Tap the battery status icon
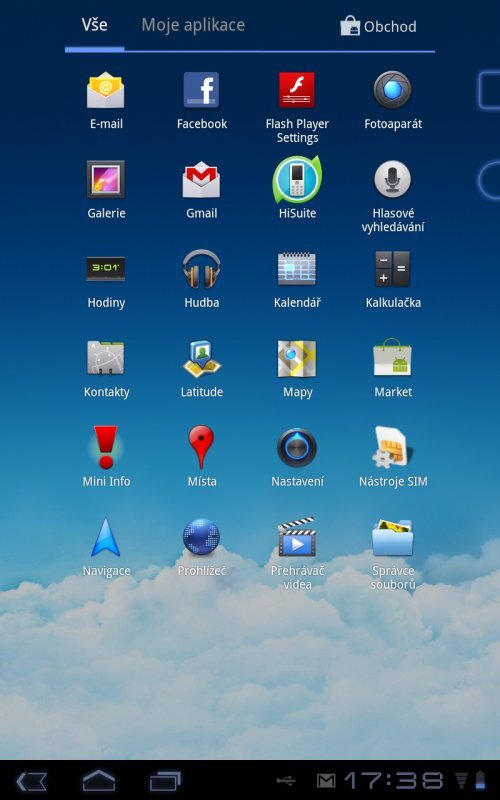Screen dimensions: 500x800 coord(480,780)
